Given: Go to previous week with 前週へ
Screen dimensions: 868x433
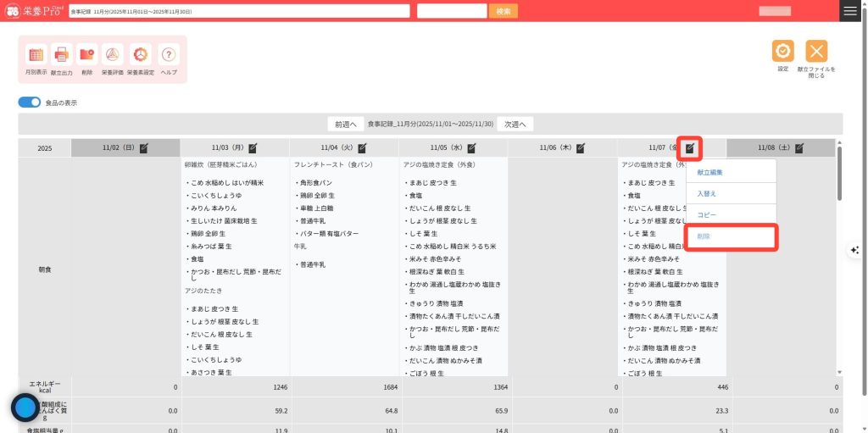Looking at the screenshot, I should coord(346,124).
